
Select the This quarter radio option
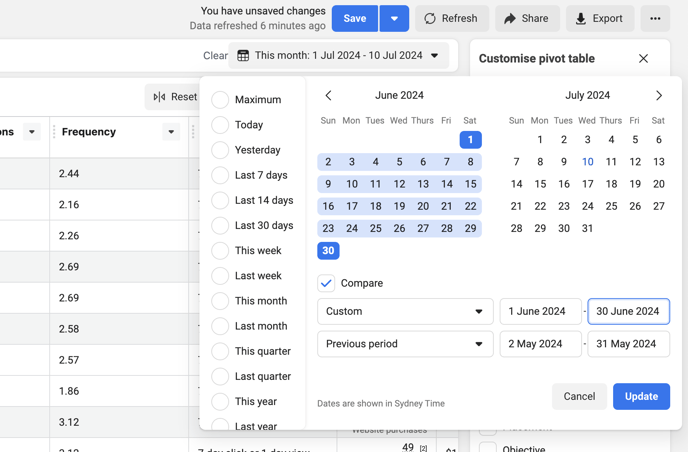220,351
